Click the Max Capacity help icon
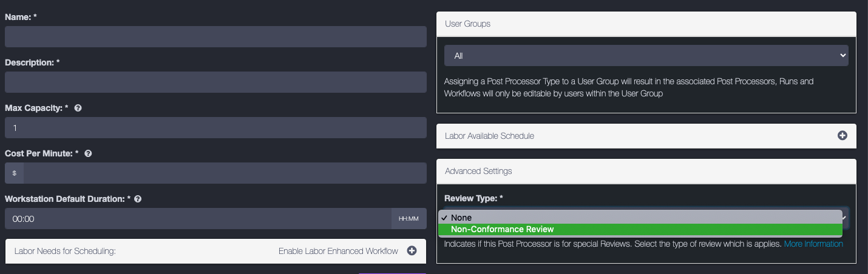Screen dimensions: 868x274 (x=78, y=108)
